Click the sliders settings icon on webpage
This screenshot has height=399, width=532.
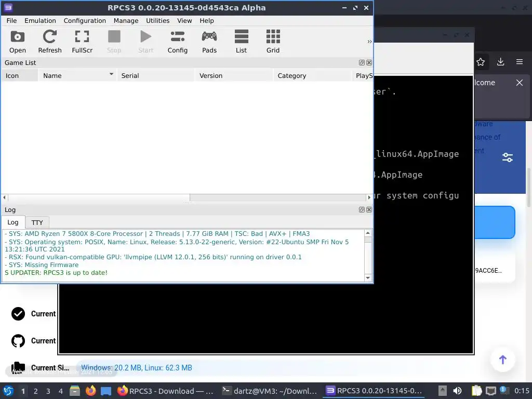508,157
